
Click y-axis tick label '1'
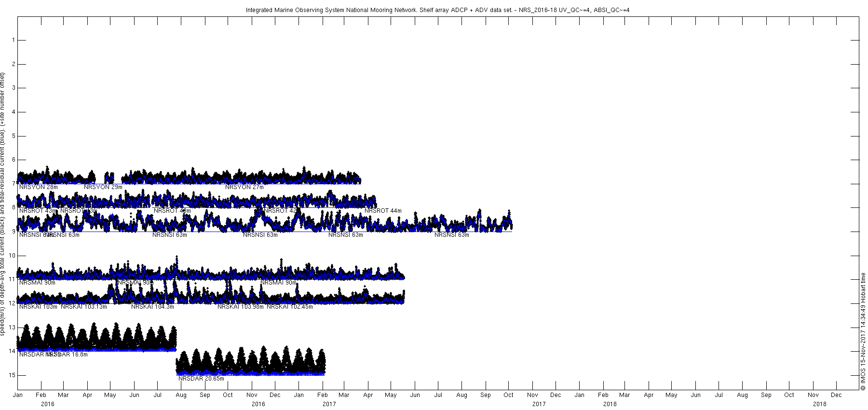point(14,40)
